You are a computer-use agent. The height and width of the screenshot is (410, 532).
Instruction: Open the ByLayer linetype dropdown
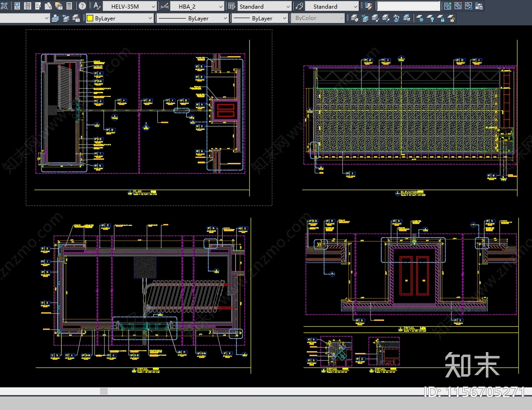click(x=225, y=18)
